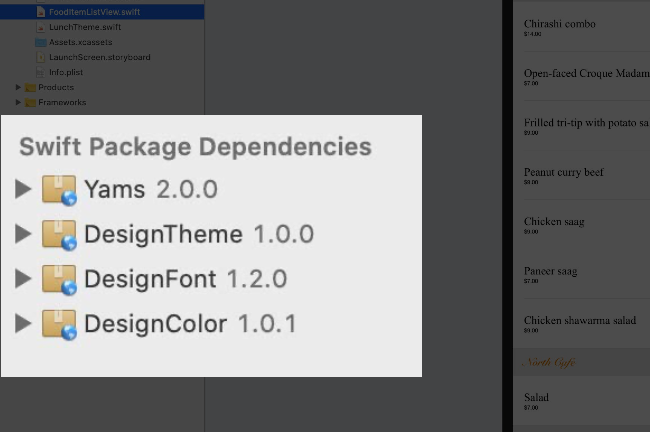Image resolution: width=650 pixels, height=432 pixels.
Task: Tap the Salad item in simulator
Action: 536,398
